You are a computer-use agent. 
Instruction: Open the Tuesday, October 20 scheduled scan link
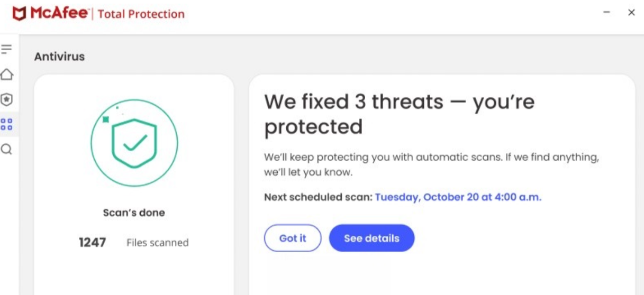click(458, 197)
